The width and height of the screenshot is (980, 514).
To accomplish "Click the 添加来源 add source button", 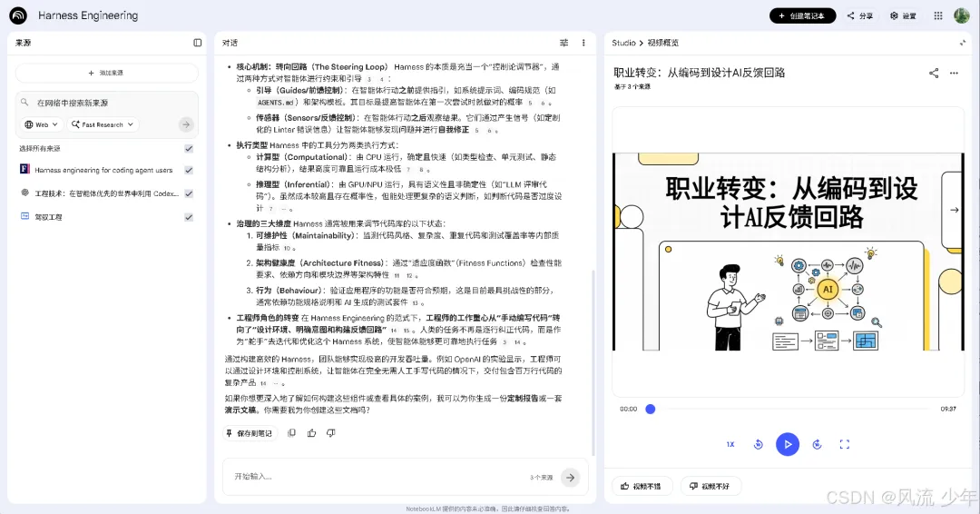I will pos(107,74).
